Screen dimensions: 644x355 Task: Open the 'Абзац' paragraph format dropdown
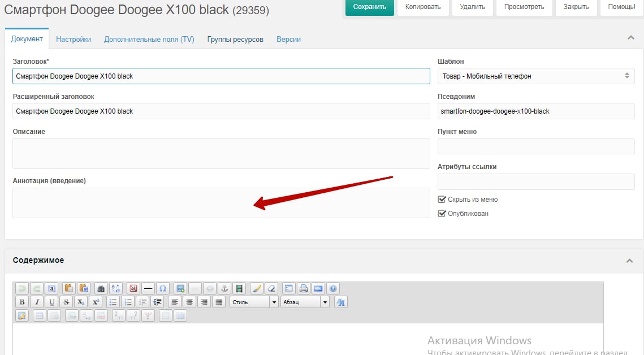305,302
